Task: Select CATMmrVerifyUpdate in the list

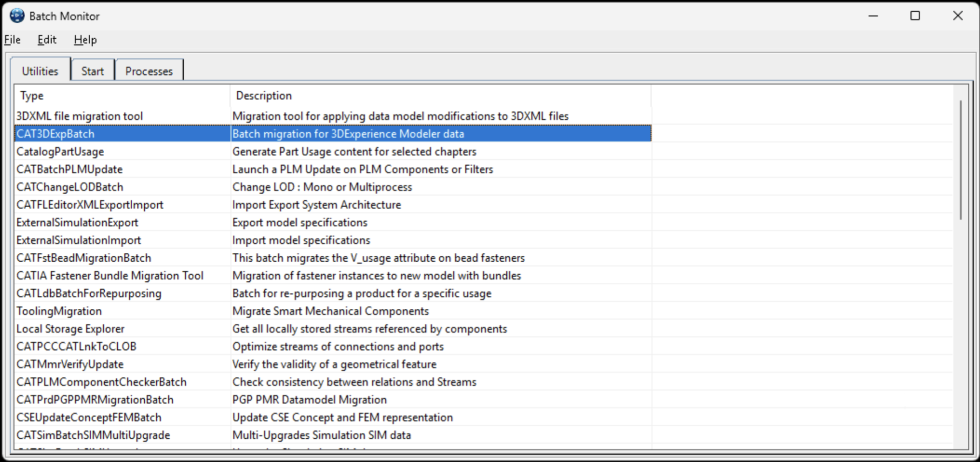Action: click(70, 364)
